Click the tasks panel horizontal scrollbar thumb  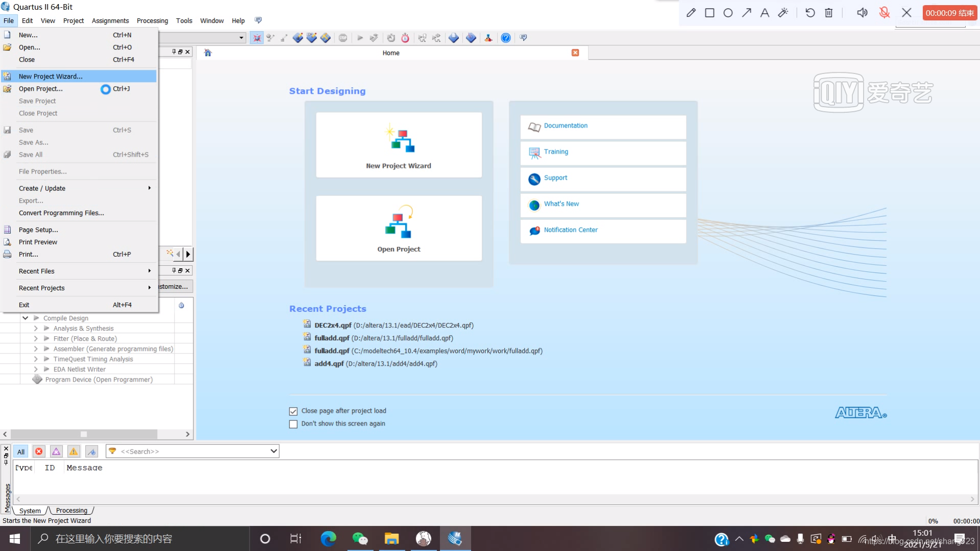coord(84,434)
